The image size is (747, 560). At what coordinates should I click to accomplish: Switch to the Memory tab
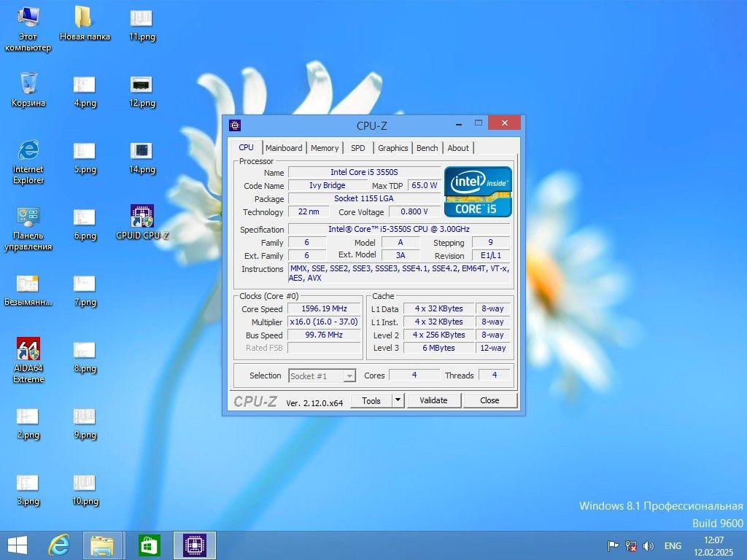(x=325, y=148)
